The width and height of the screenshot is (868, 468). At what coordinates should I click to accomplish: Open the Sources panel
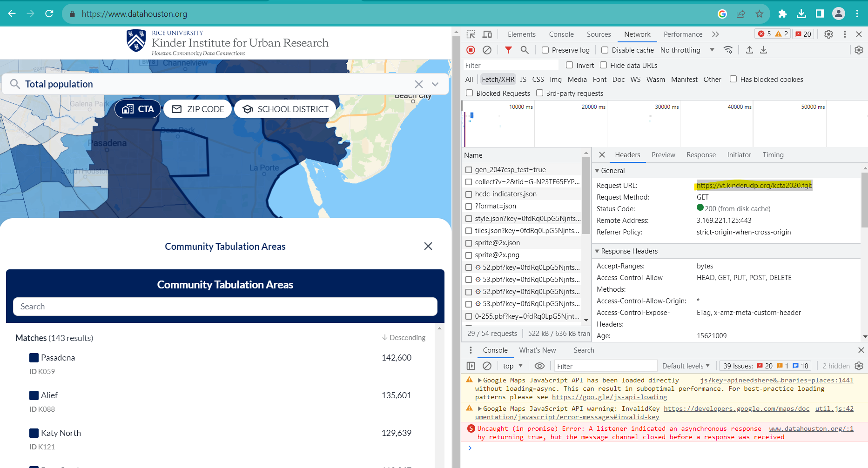(599, 34)
